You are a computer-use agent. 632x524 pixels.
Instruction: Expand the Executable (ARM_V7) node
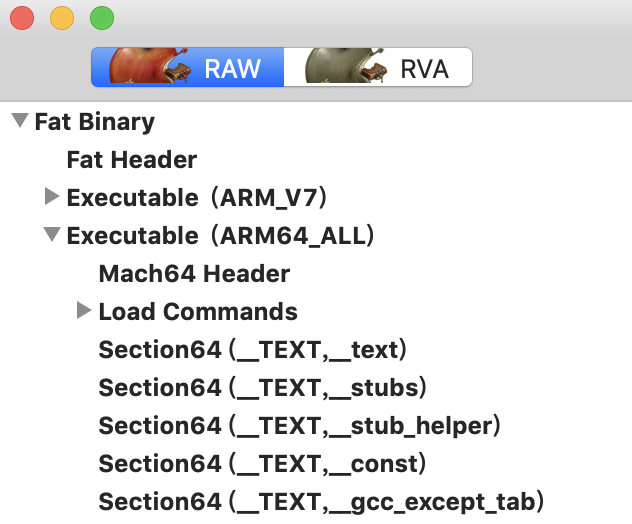click(x=52, y=196)
